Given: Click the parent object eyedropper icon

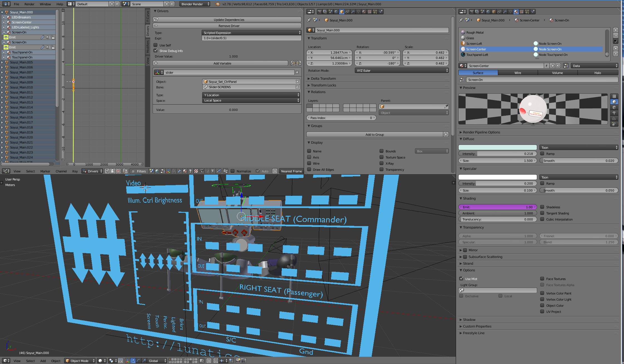Looking at the screenshot, I should pyautogui.click(x=446, y=107).
